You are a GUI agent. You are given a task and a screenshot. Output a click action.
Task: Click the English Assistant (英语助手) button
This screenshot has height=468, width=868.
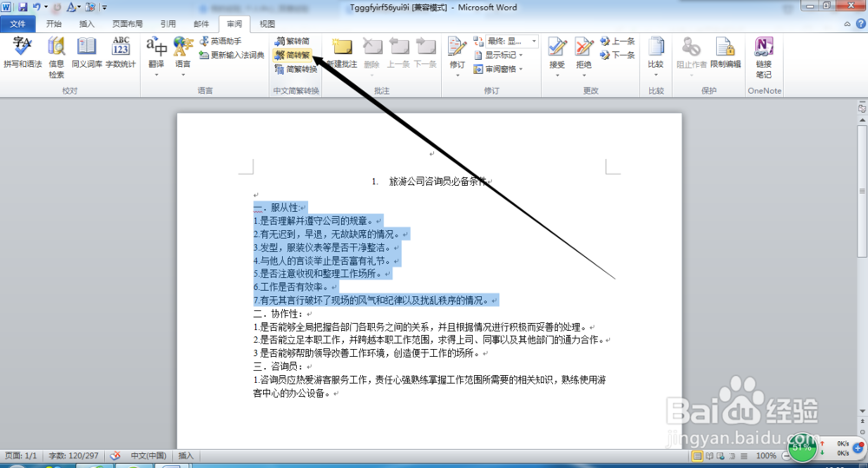tap(220, 41)
